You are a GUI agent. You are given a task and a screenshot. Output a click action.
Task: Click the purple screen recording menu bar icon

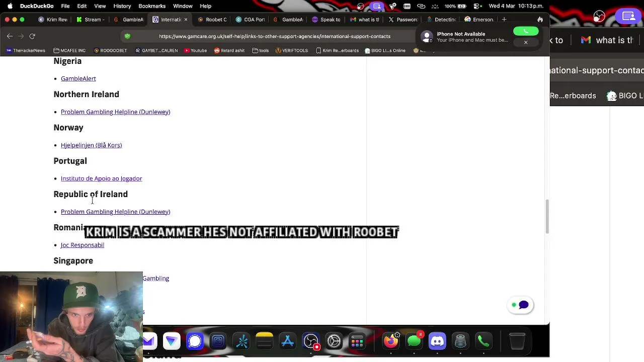pyautogui.click(x=376, y=6)
